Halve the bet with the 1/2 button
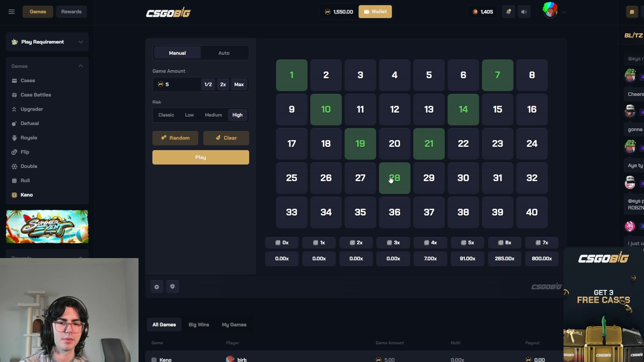This screenshot has width=644, height=362. 208,84
